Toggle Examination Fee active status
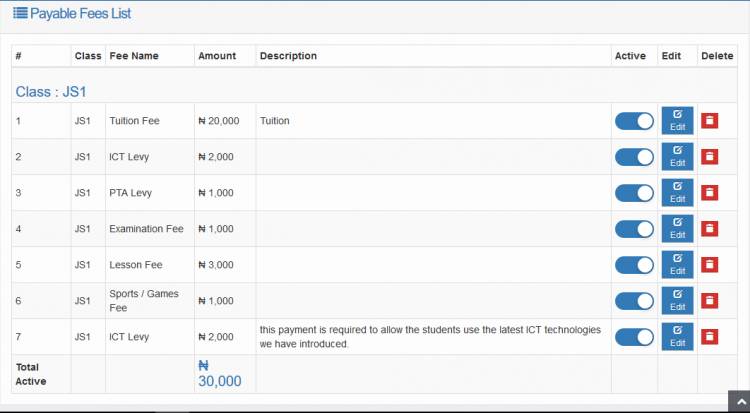Viewport: 750px width, 413px height. click(634, 229)
